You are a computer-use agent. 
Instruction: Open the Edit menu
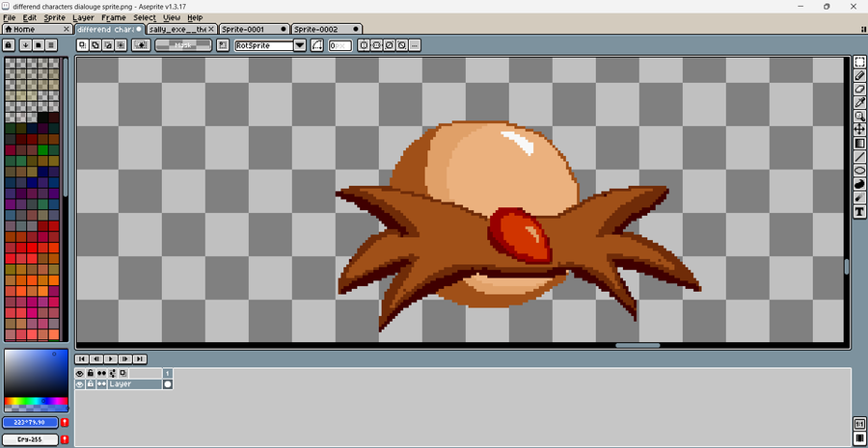coord(29,17)
